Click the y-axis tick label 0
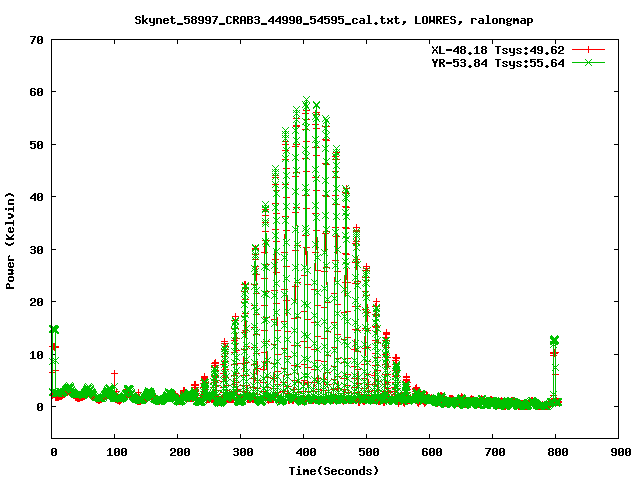Viewport: 640px width, 480px height. click(x=40, y=407)
